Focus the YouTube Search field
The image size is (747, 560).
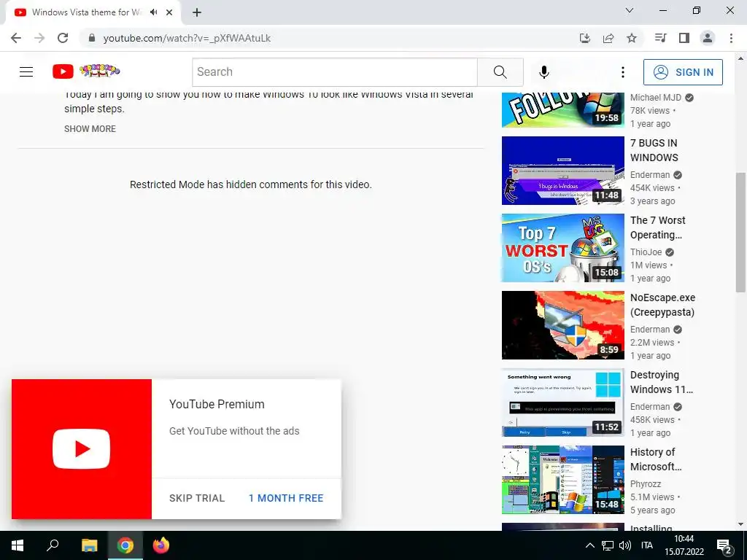point(335,72)
